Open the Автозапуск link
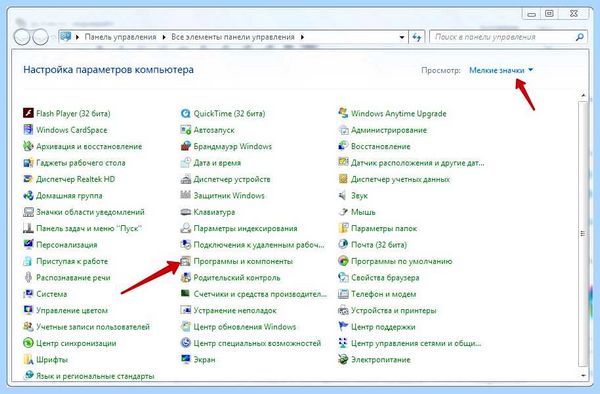Image resolution: width=600 pixels, height=394 pixels. pyautogui.click(x=214, y=130)
